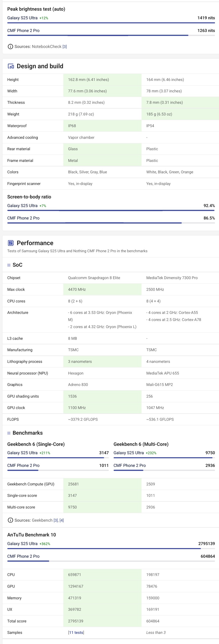Click the '~3379.2 GFLOPS' cell
Image resolution: width=219 pixels, height=644 pixels.
pos(102,419)
